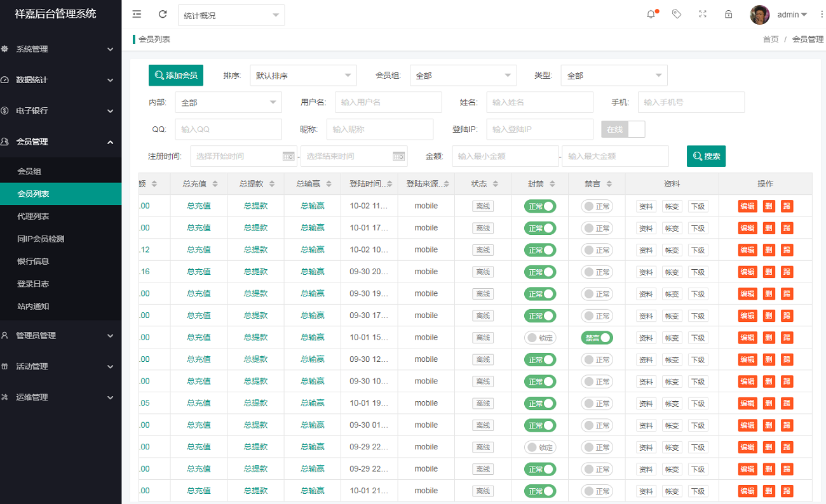Open the 会员组 dropdown

[x=463, y=76]
